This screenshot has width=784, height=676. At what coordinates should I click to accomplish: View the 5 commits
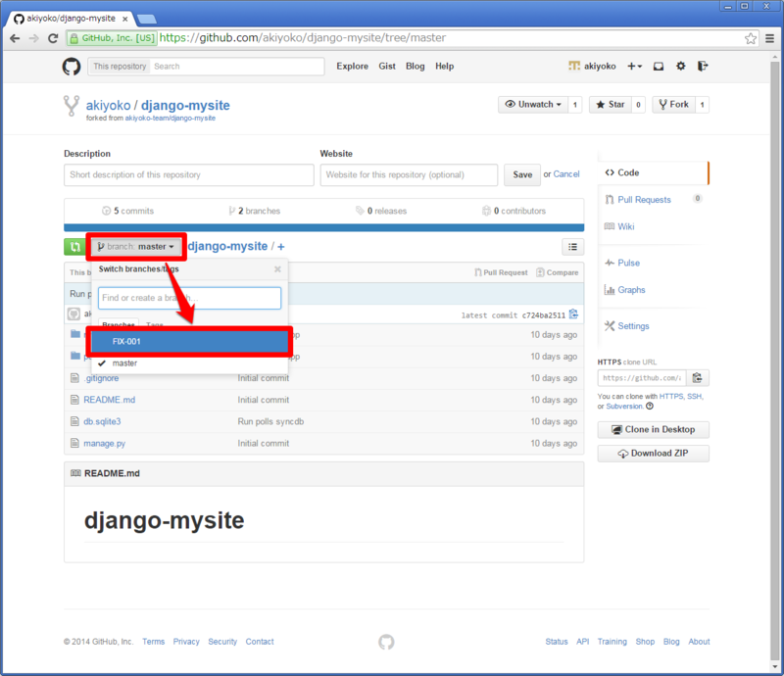click(x=128, y=211)
